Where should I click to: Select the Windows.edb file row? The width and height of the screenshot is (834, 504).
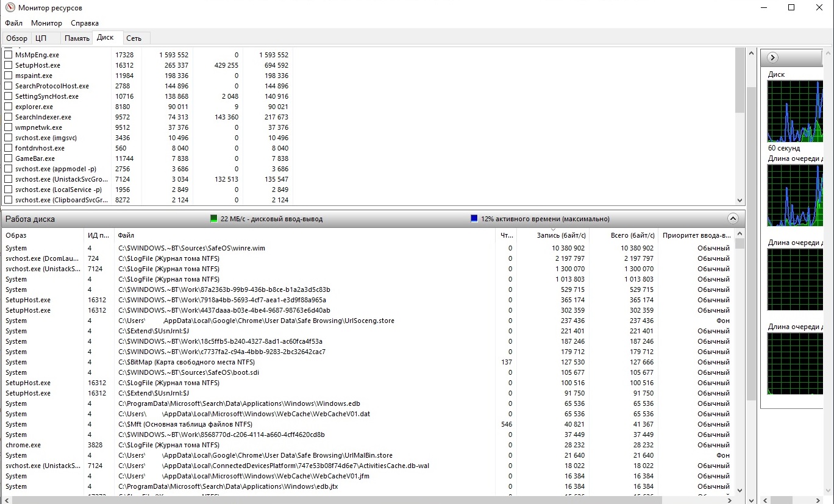point(368,403)
